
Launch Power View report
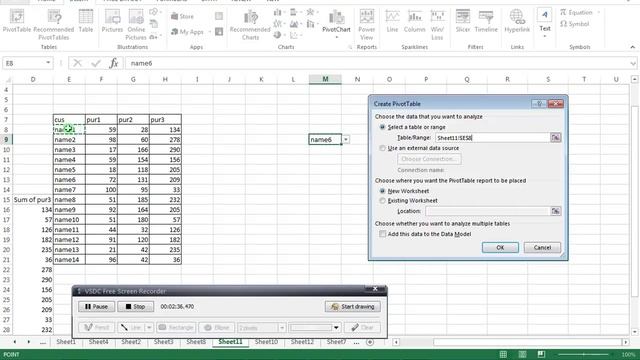click(367, 24)
